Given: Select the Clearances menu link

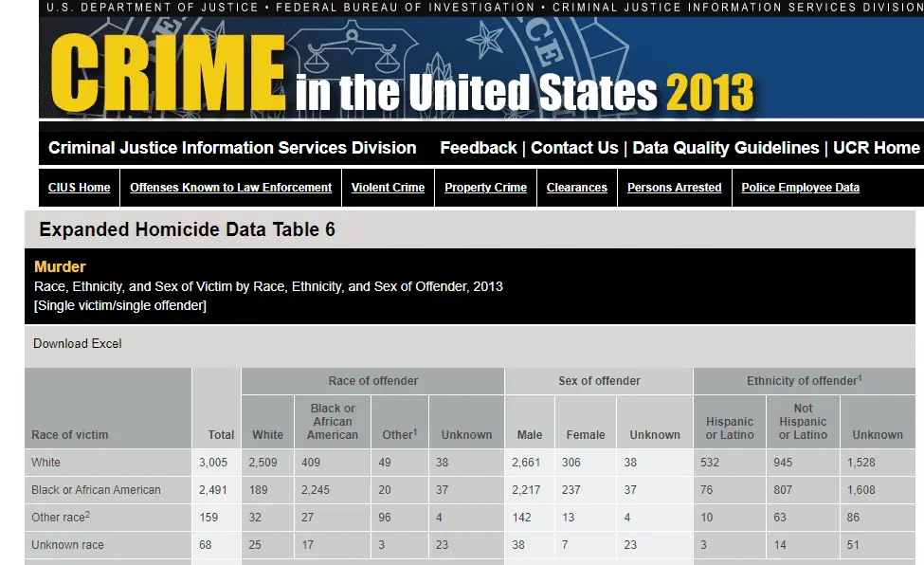Looking at the screenshot, I should (x=576, y=188).
